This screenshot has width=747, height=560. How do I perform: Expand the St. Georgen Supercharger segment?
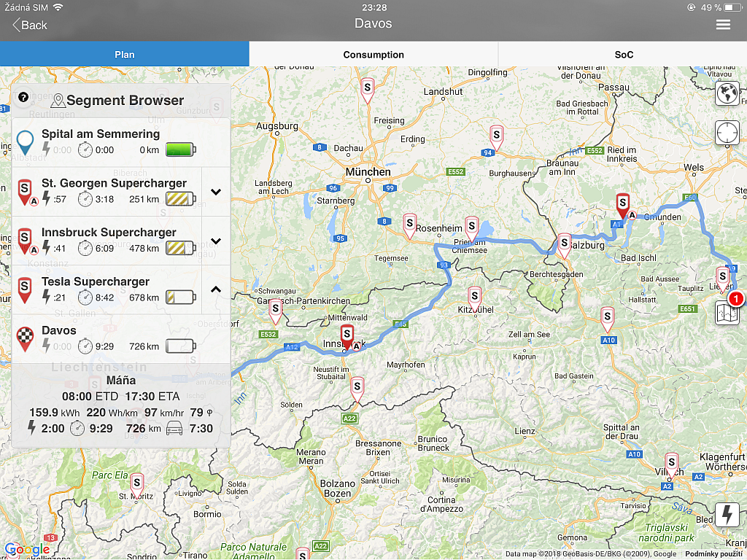(216, 192)
